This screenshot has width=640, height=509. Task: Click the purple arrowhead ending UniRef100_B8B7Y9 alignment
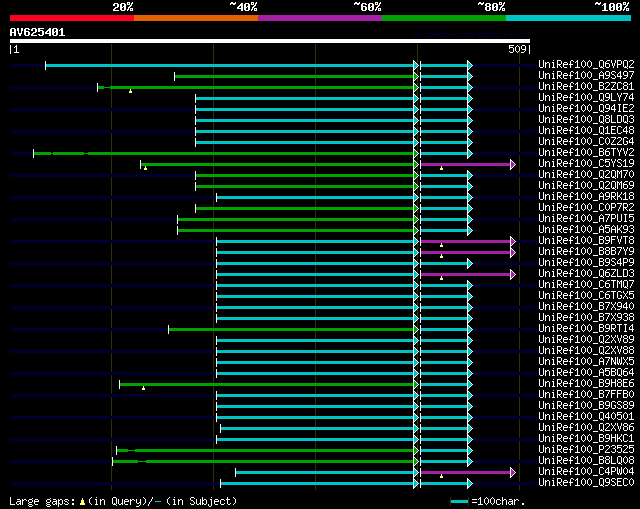[513, 253]
